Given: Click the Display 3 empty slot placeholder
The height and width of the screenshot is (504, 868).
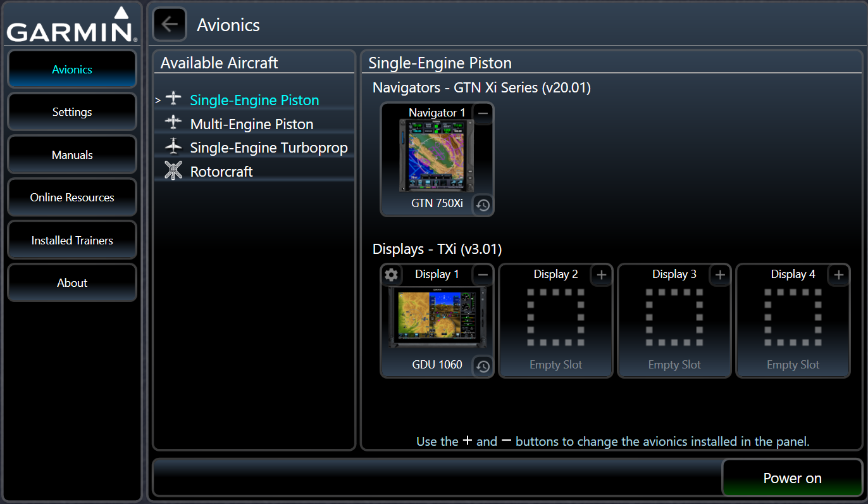Looking at the screenshot, I should pyautogui.click(x=674, y=317).
